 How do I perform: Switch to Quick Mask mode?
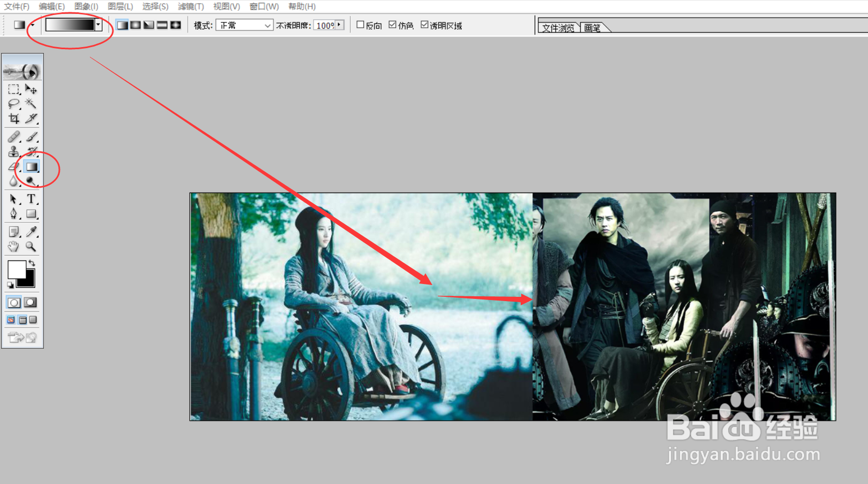click(x=31, y=302)
